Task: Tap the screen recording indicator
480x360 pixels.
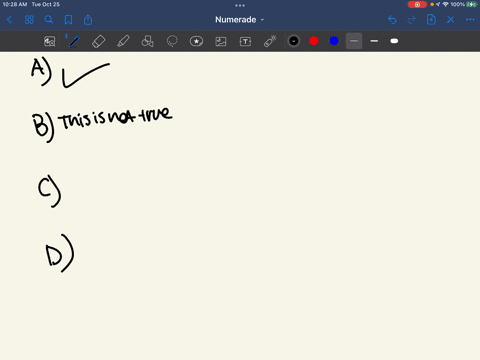Action: point(417,4)
